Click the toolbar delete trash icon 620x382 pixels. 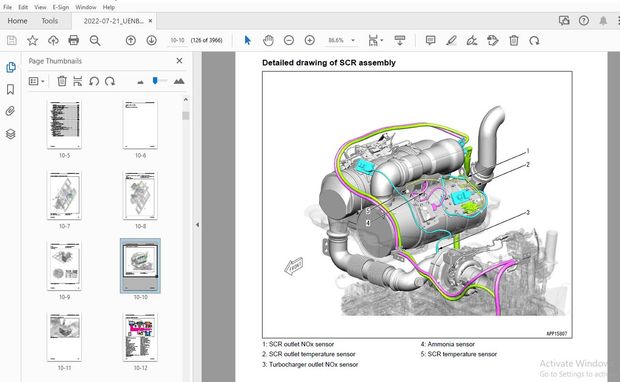point(514,40)
